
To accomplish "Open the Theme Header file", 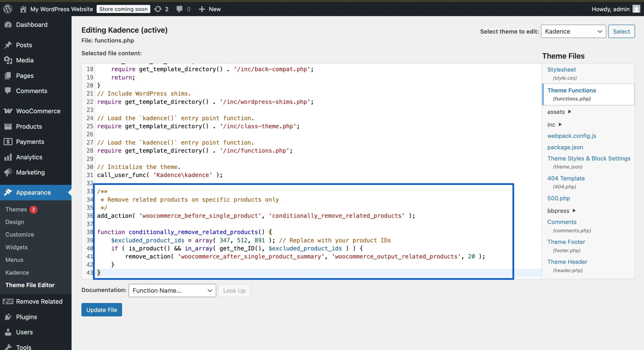I will click(567, 262).
